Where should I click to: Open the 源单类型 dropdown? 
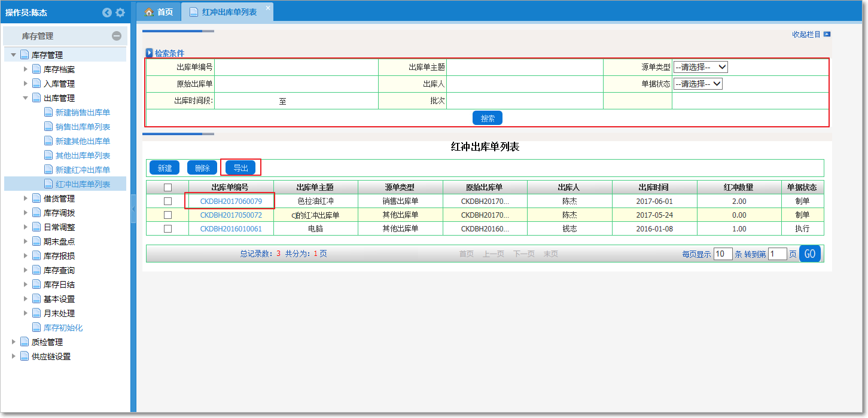point(700,67)
